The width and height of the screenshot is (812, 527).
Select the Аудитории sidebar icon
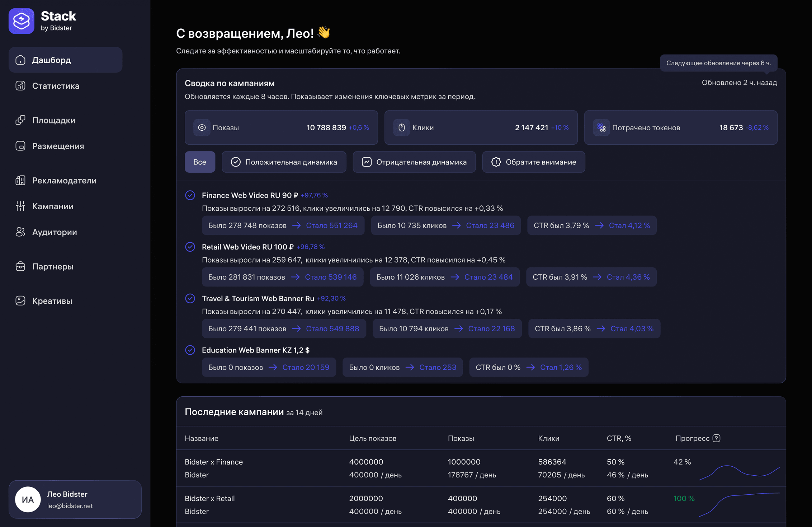pyautogui.click(x=20, y=232)
